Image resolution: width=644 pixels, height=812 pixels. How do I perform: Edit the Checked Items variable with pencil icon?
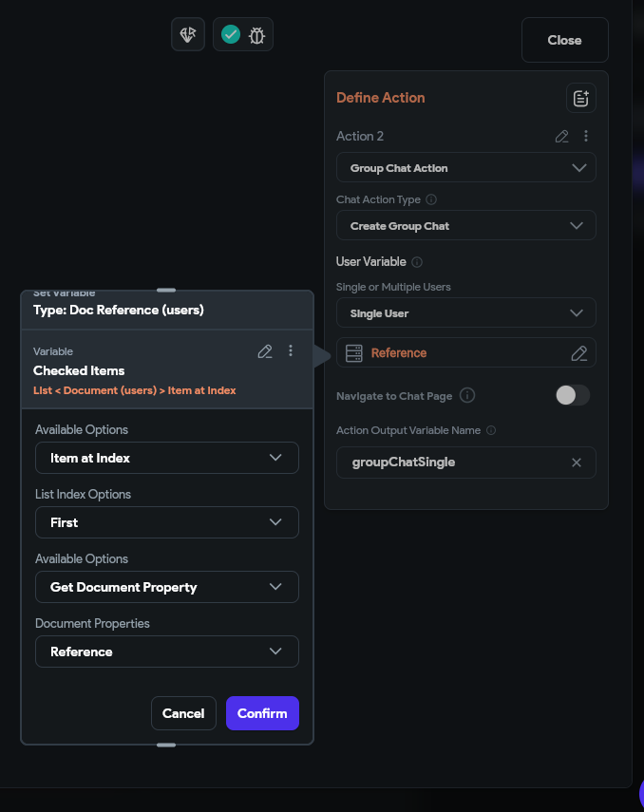[265, 351]
